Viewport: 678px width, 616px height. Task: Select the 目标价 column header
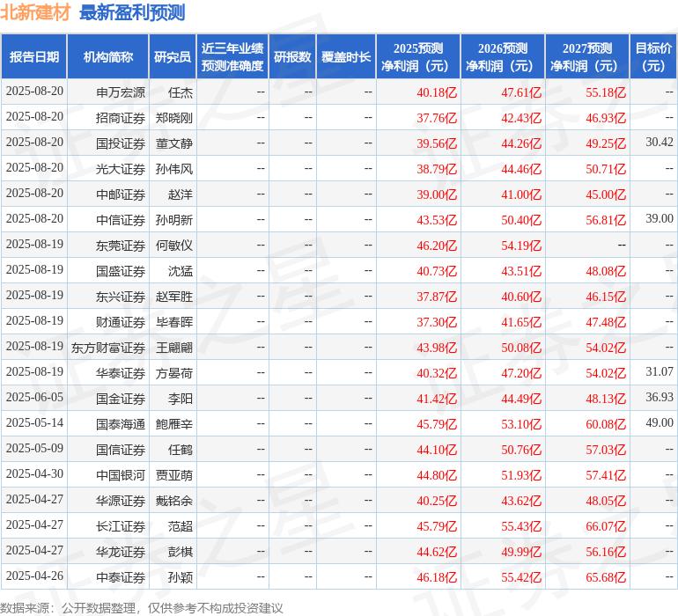pyautogui.click(x=653, y=56)
